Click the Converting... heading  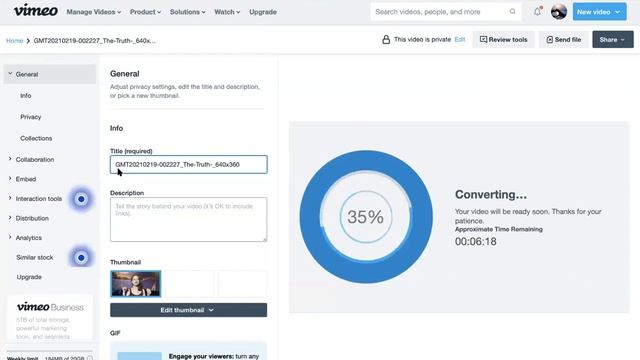coord(491,194)
